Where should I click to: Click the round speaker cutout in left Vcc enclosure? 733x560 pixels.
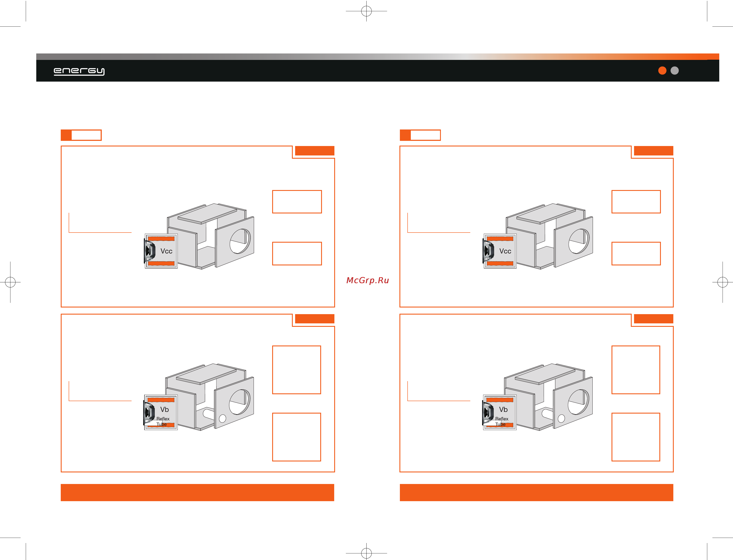[x=240, y=241]
